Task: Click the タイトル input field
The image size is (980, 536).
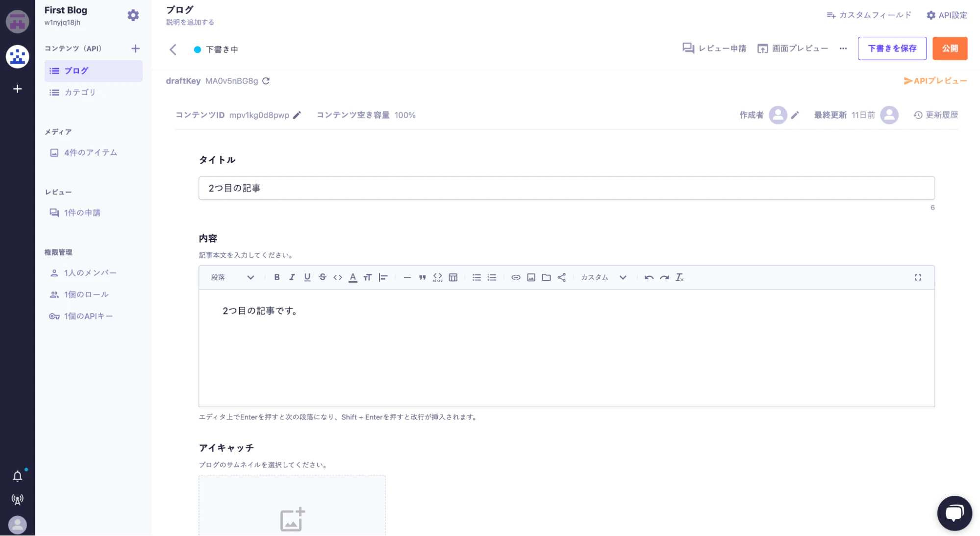Action: point(566,188)
